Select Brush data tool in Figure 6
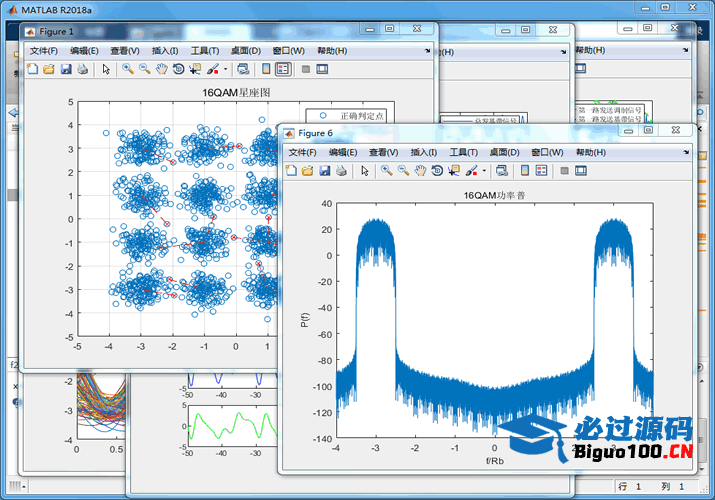This screenshot has width=715, height=500. pyautogui.click(x=471, y=171)
